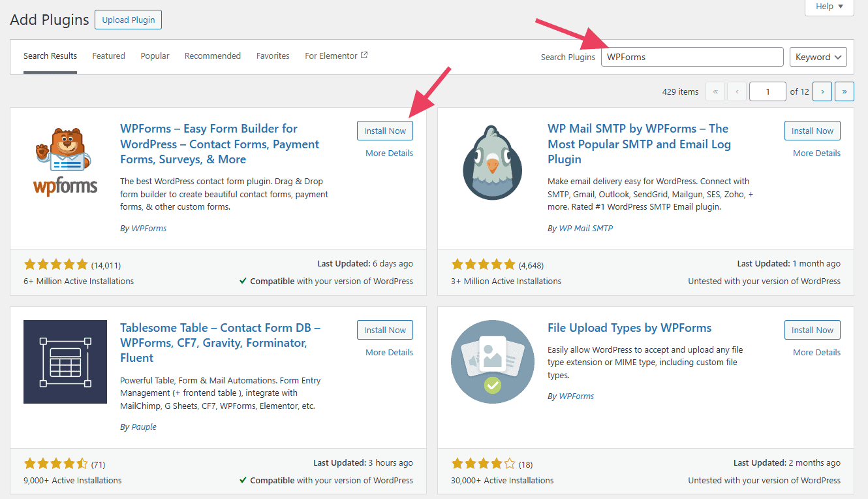The width and height of the screenshot is (868, 499).
Task: Click the Pauple author link
Action: coord(144,427)
